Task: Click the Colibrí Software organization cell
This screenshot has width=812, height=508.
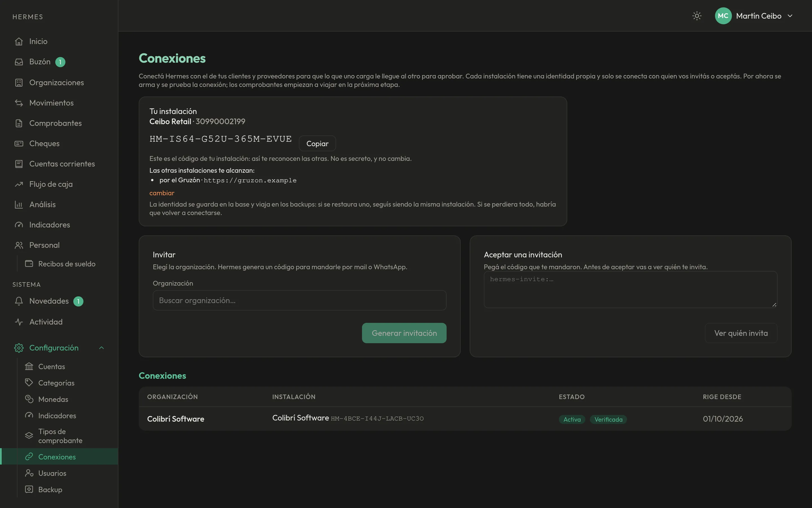Action: pos(175,419)
